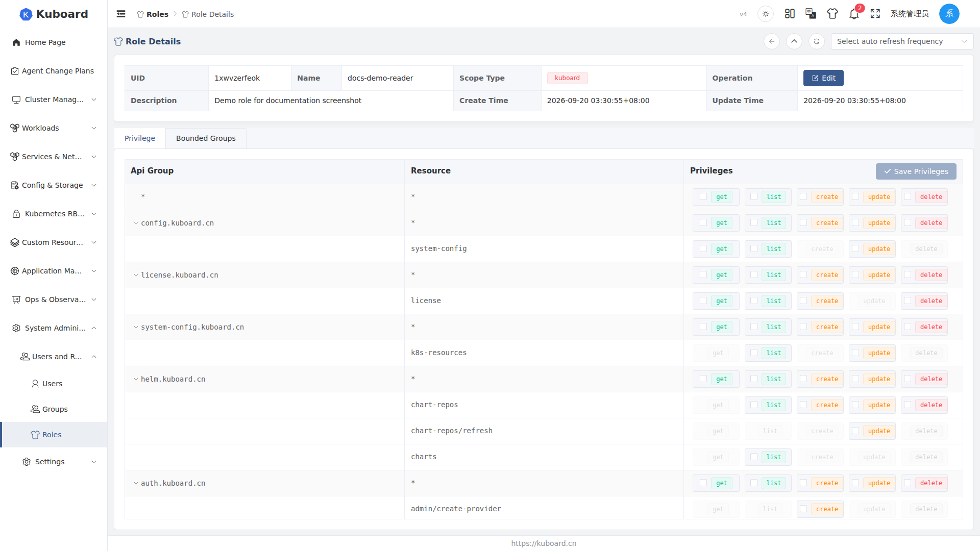Image resolution: width=980 pixels, height=551 pixels.
Task: Open Groups in the sidebar
Action: [x=54, y=409]
